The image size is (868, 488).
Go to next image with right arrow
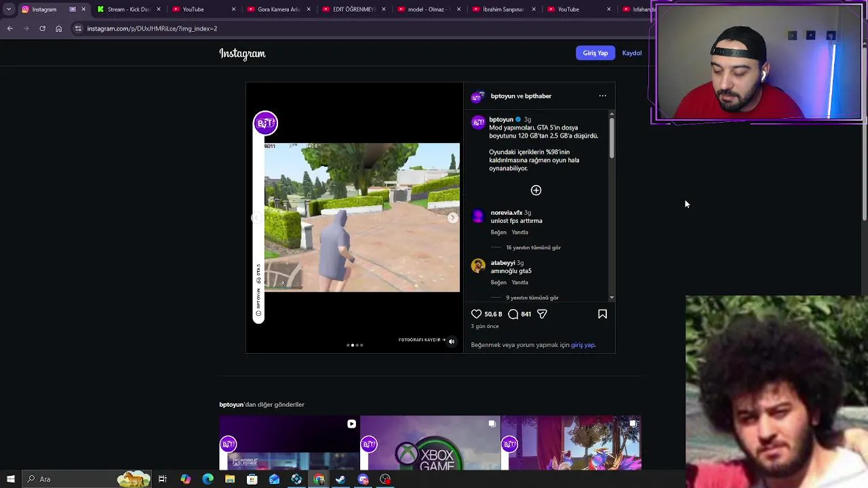tap(452, 218)
